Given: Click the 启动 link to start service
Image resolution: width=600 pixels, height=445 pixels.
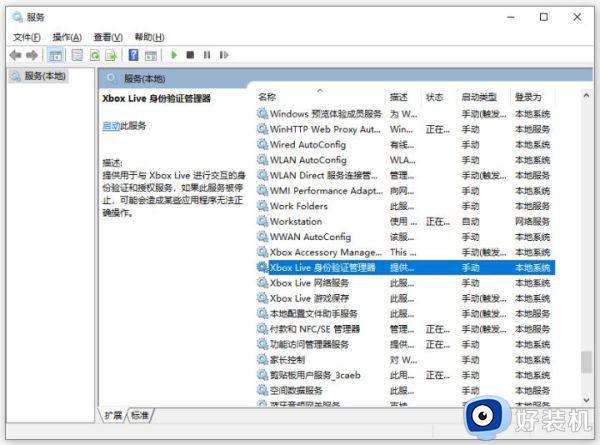Looking at the screenshot, I should (111, 126).
